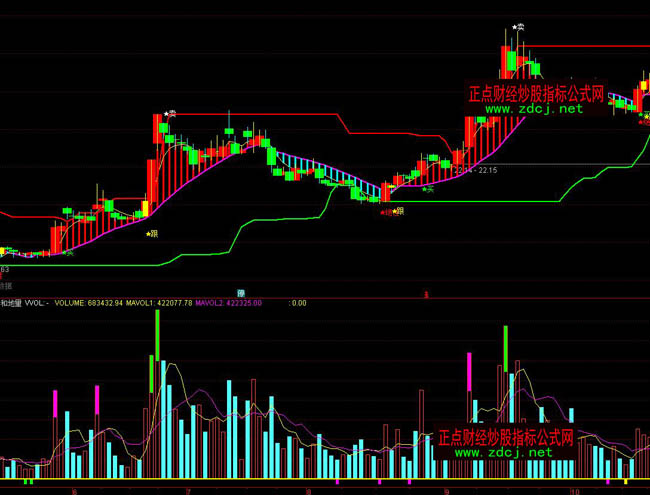650x495 pixels.
Task: Click the sell star marker atop the highest peak
Action: click(518, 29)
